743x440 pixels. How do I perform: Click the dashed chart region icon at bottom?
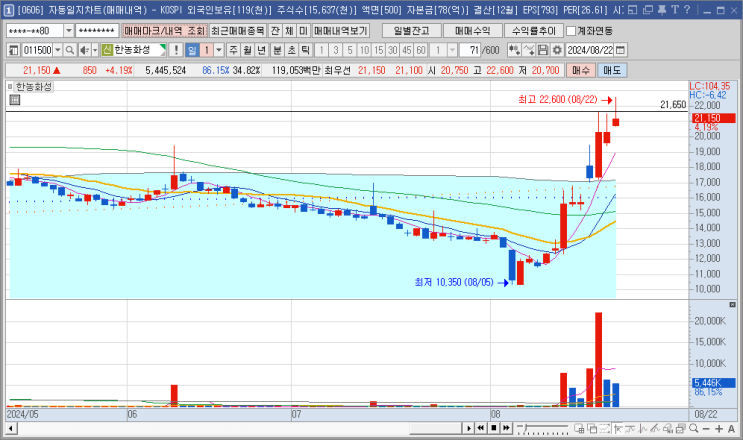[x=605, y=428]
